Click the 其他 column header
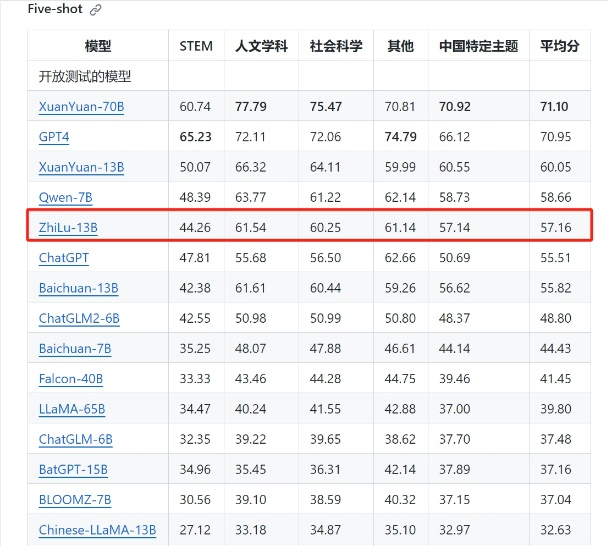This screenshot has width=609, height=547. tap(400, 46)
